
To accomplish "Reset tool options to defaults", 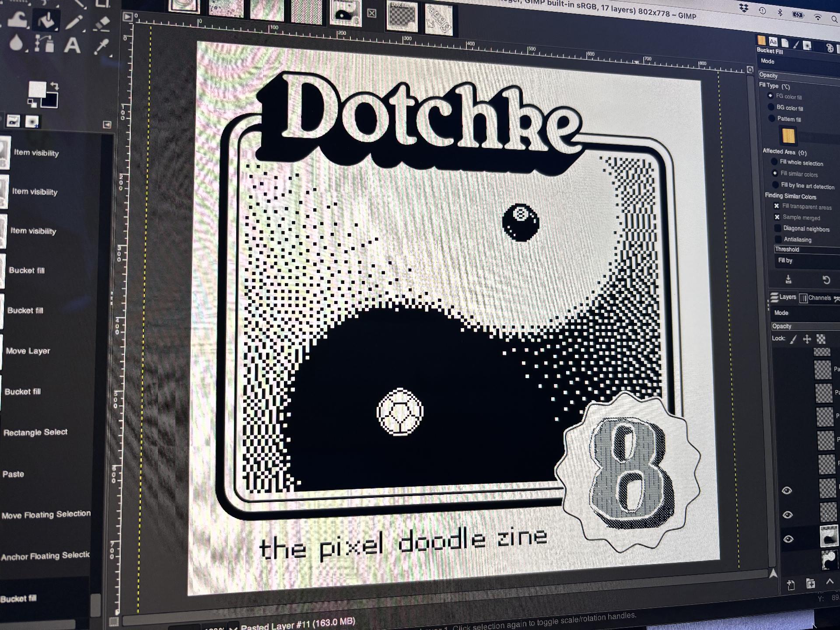I will [x=826, y=280].
